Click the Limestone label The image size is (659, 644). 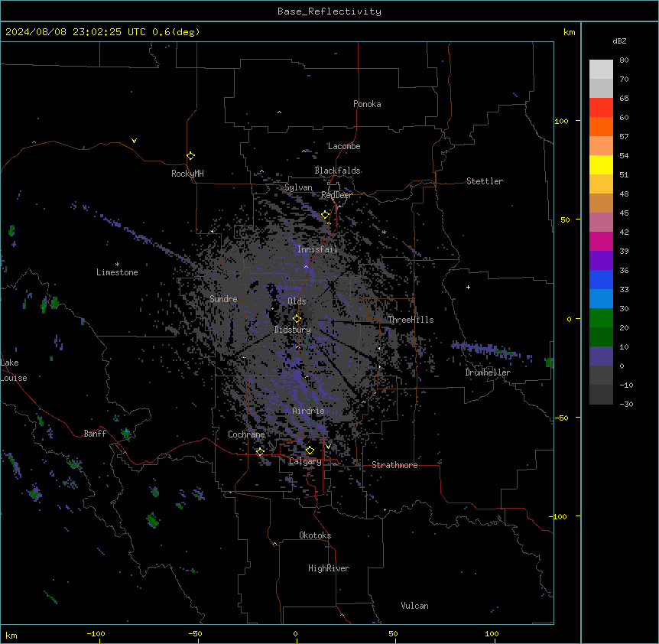click(117, 272)
